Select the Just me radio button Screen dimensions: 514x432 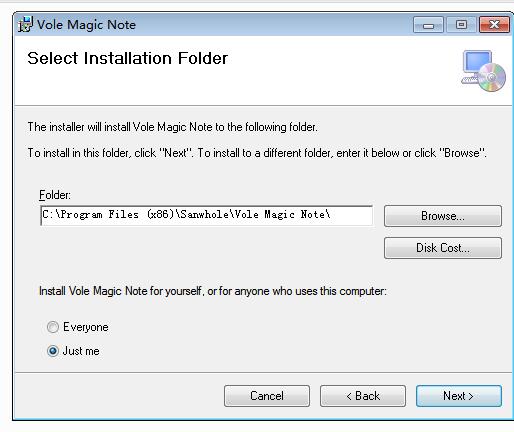pyautogui.click(x=53, y=351)
